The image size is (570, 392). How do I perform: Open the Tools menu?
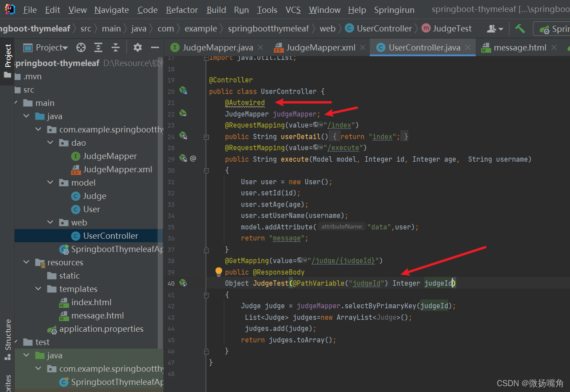[267, 10]
